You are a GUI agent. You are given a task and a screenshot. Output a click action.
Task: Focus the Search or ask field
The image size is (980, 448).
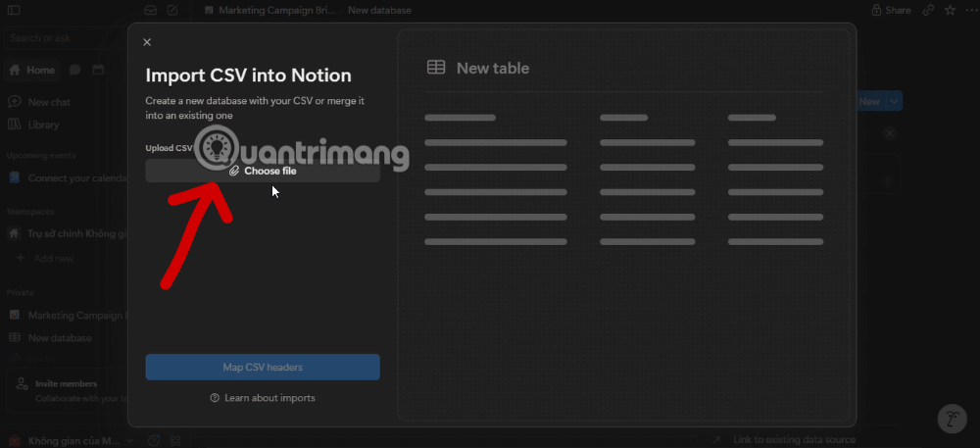66,38
